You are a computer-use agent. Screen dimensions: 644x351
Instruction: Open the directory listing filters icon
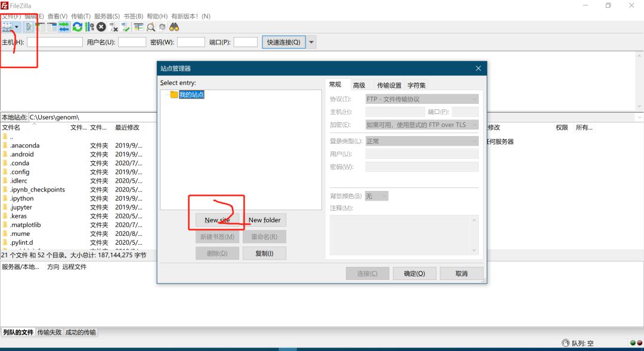138,27
